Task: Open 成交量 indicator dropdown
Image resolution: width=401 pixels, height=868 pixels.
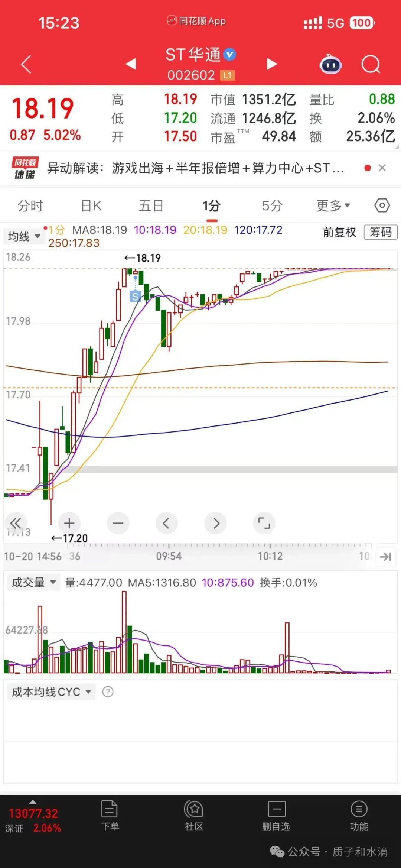Action: pyautogui.click(x=33, y=582)
